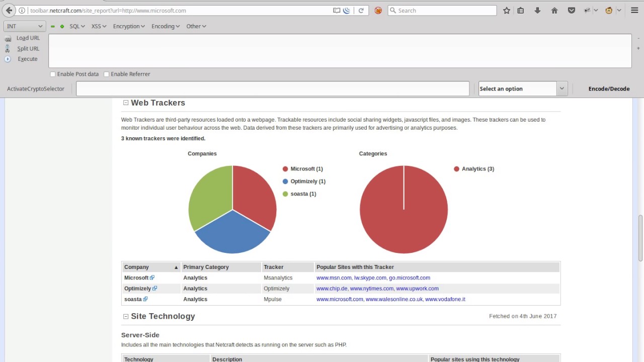Image resolution: width=644 pixels, height=362 pixels.
Task: Click the large HackBar URL text area
Action: (340, 51)
